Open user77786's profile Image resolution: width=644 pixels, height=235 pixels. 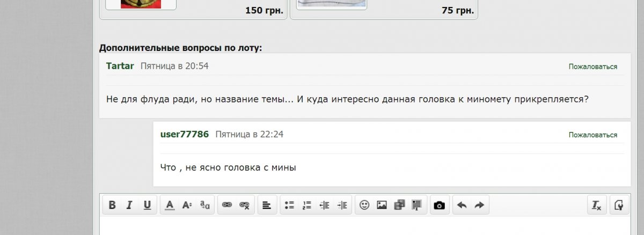(185, 134)
